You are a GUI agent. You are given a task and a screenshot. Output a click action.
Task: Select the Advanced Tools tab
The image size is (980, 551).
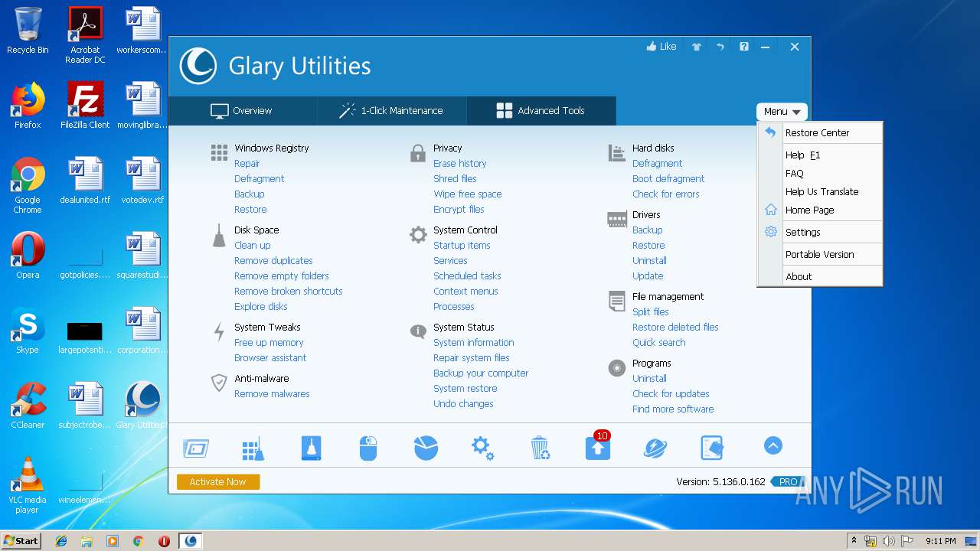tap(541, 111)
